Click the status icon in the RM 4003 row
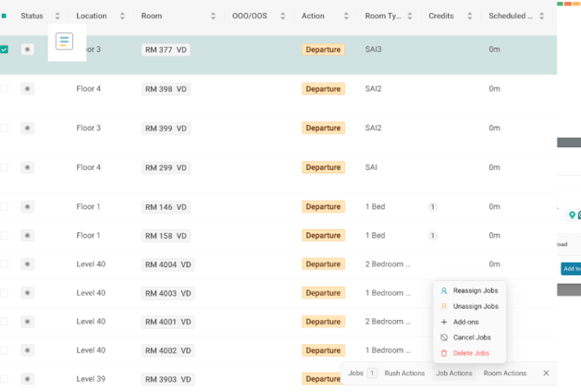581x392 pixels. point(28,293)
